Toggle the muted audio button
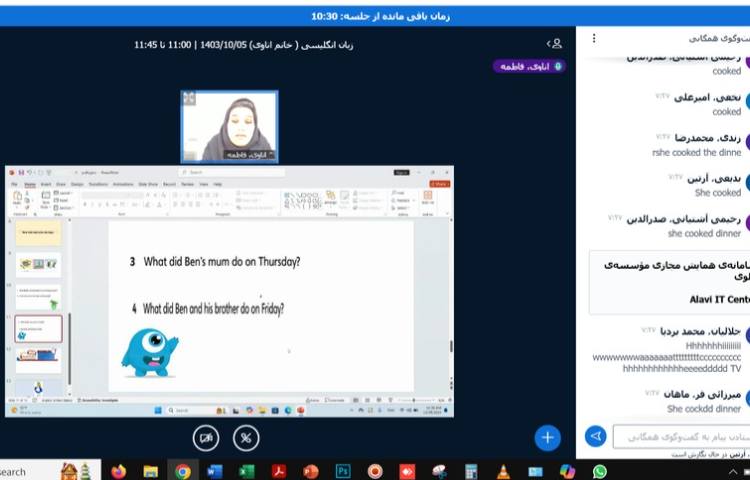This screenshot has width=750, height=480. coord(246,437)
